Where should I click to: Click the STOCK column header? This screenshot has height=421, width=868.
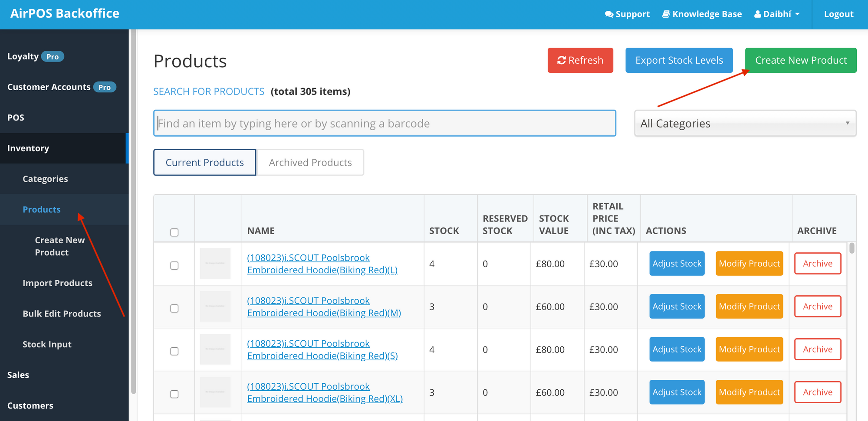coord(444,231)
